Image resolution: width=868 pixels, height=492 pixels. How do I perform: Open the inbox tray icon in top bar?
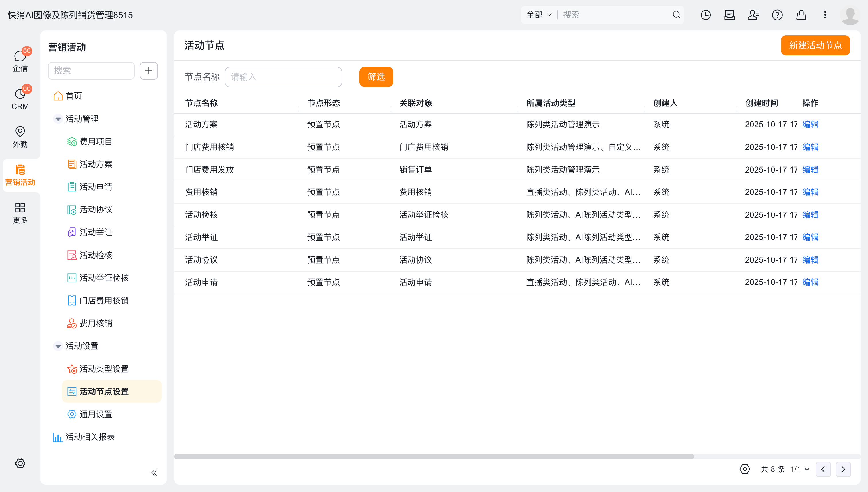pos(729,15)
